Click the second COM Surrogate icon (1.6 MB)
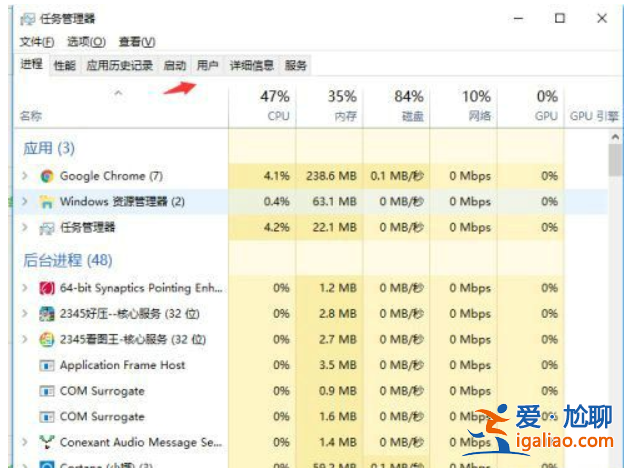This screenshot has height=468, width=626. [47, 417]
